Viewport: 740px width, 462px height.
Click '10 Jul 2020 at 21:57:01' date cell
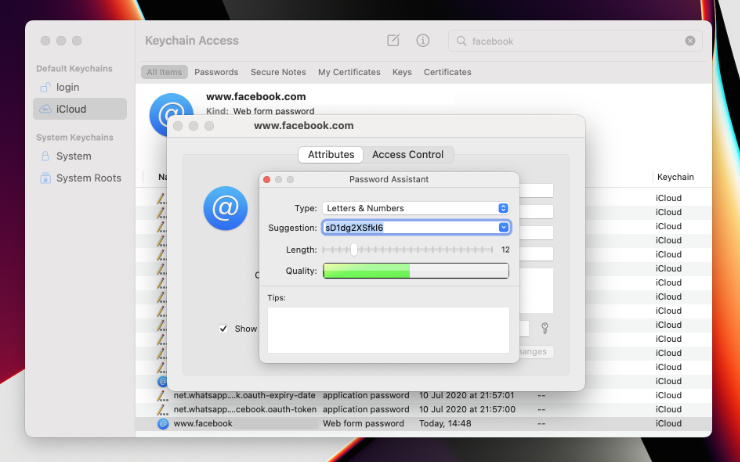pos(467,395)
